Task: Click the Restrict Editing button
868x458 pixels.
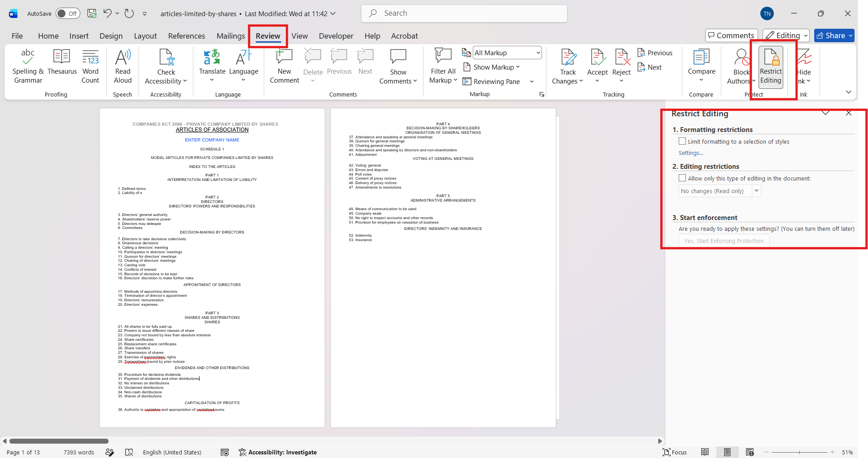Action: pyautogui.click(x=771, y=66)
